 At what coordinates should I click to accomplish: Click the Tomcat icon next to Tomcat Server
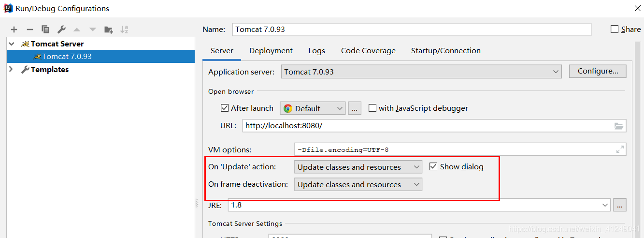[25, 44]
